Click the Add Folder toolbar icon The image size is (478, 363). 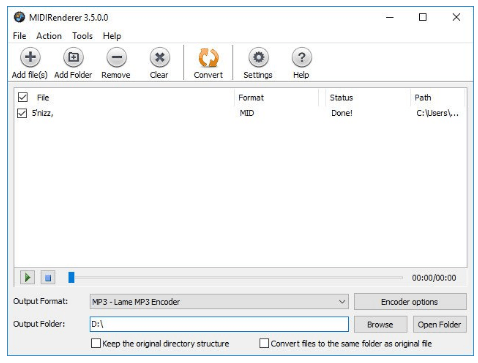73,57
